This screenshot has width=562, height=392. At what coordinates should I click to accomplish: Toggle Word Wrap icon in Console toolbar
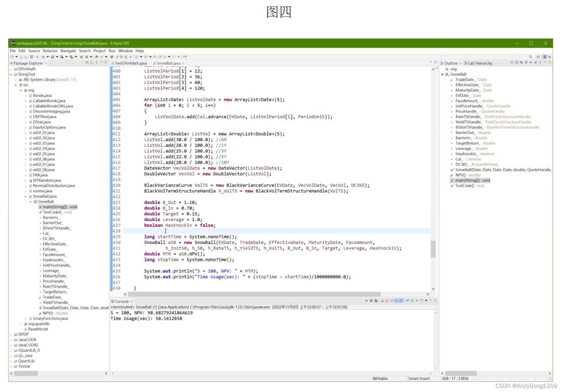[x=391, y=301]
